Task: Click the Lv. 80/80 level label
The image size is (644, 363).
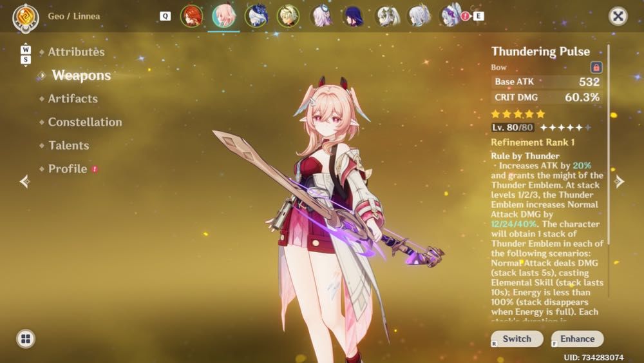Action: tap(513, 128)
